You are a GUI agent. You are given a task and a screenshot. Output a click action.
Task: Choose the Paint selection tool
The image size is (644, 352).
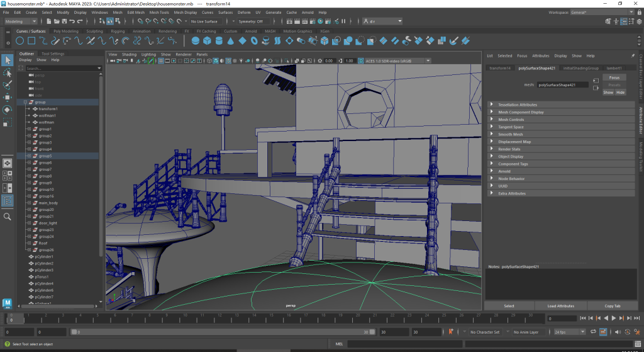point(8,85)
